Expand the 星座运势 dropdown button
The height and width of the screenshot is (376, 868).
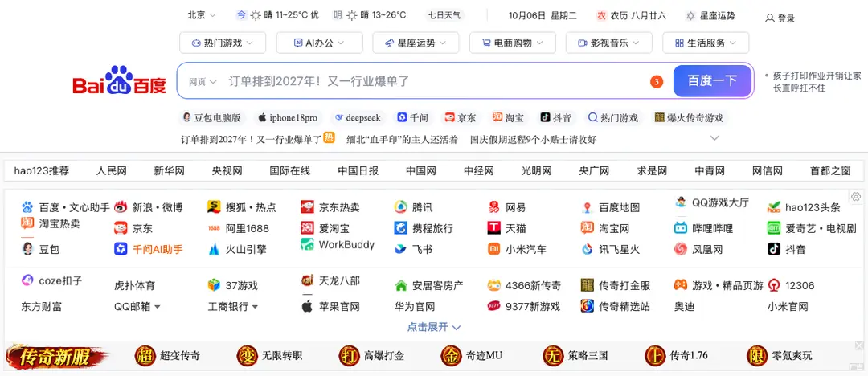click(x=416, y=43)
